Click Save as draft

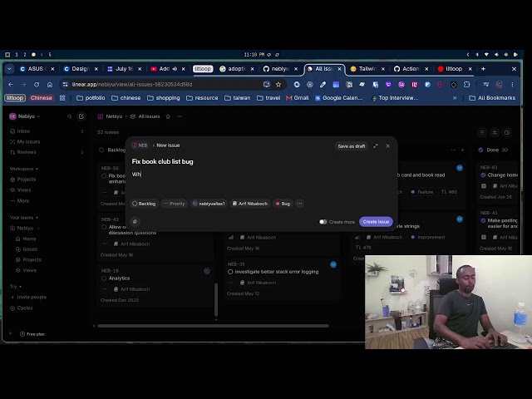(351, 146)
